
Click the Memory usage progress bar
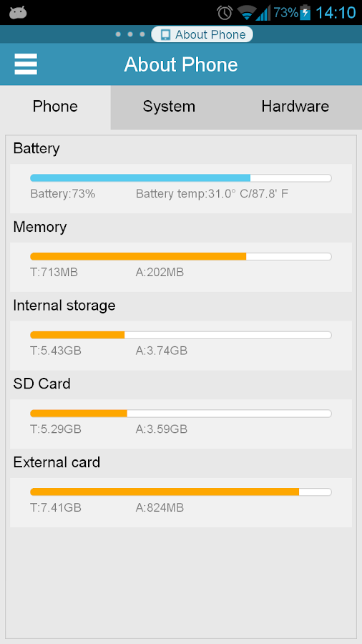(181, 256)
